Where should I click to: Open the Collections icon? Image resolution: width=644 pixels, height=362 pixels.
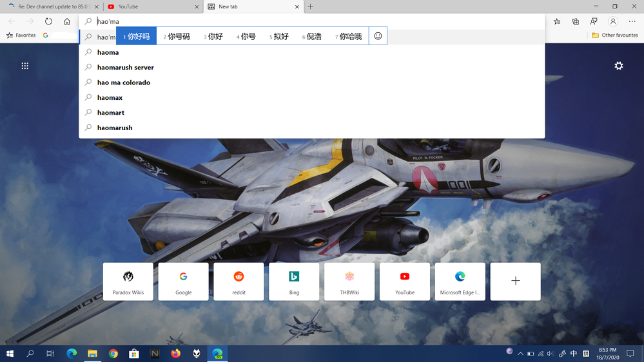coord(576,21)
